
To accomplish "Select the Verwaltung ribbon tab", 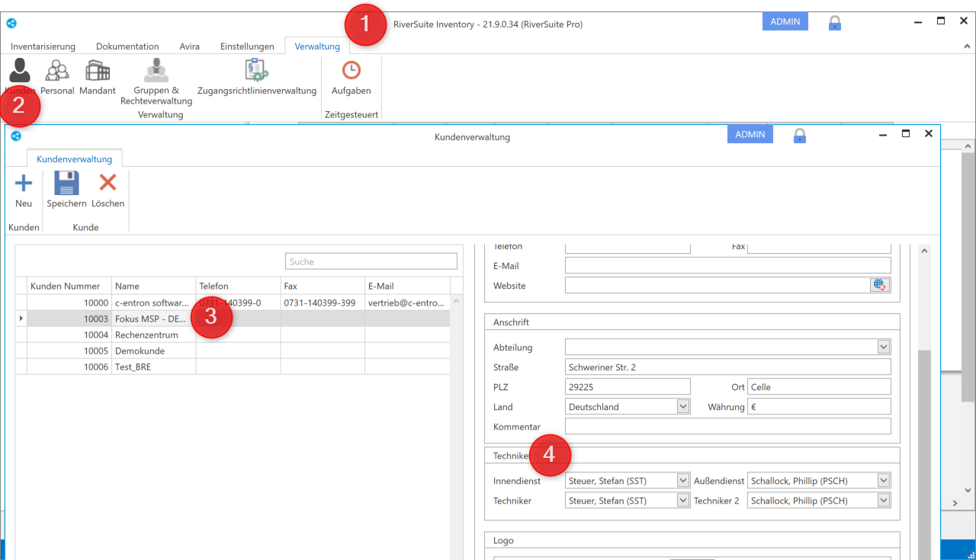I will (x=317, y=46).
